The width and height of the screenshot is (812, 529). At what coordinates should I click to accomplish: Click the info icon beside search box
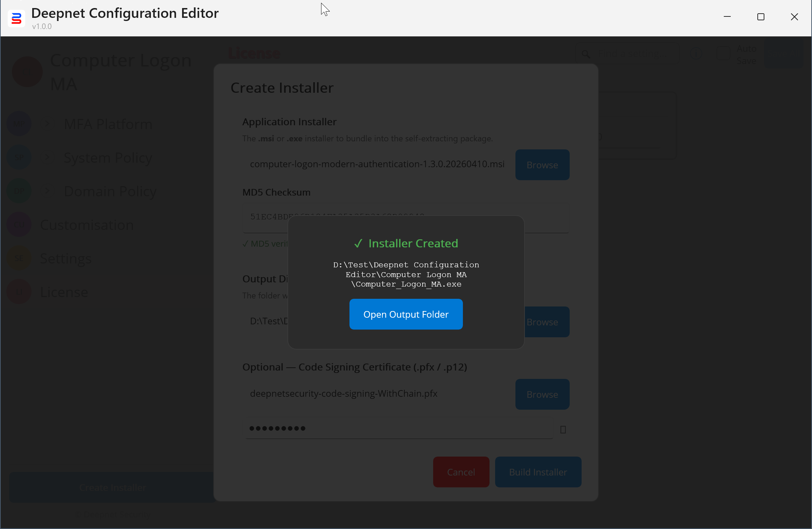696,54
